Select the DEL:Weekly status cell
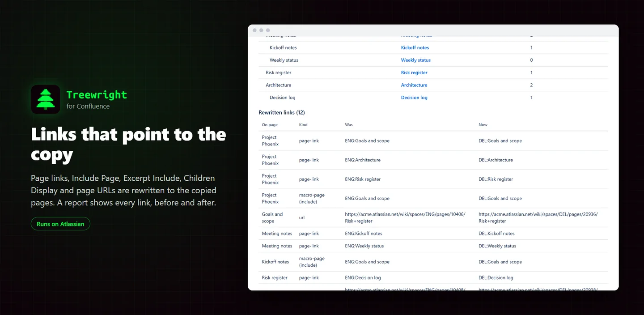The width and height of the screenshot is (644, 315). (x=497, y=246)
